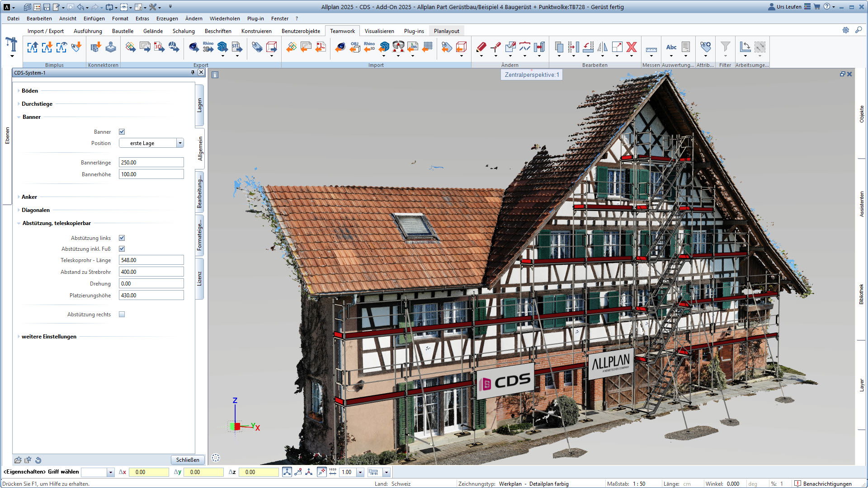Click the attribute tag icon in Attrib group
Viewport: 868px width, 488px height.
(705, 47)
